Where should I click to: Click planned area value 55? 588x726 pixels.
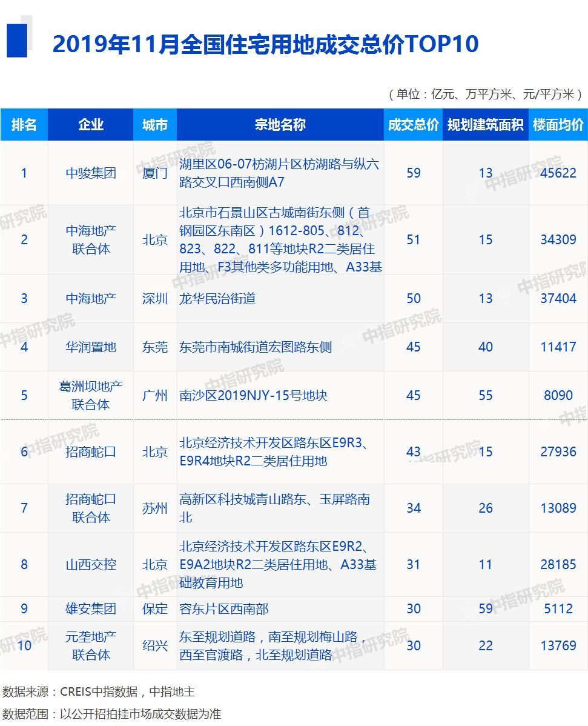486,395
